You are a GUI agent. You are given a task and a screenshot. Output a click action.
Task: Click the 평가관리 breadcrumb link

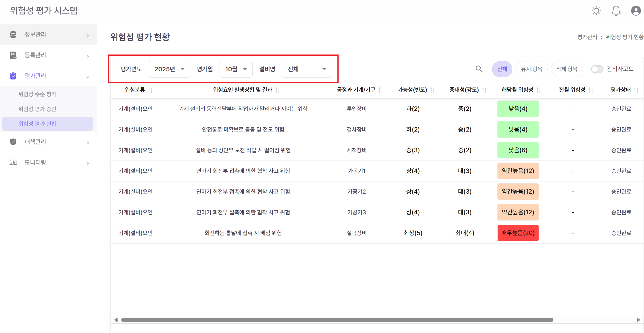coord(587,37)
